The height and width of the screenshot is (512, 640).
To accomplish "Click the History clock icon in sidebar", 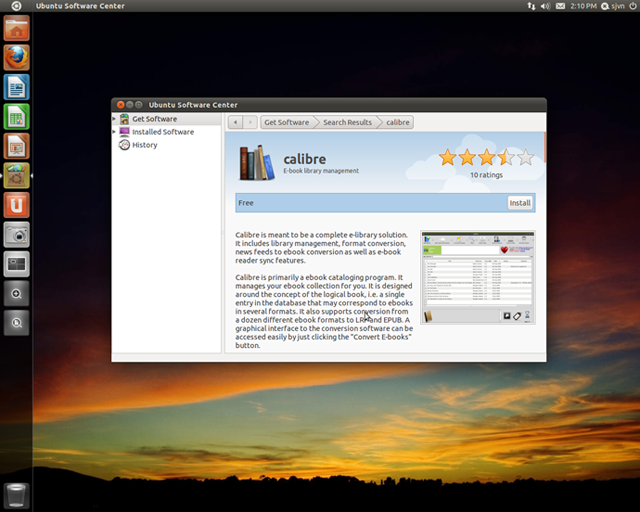I will tap(124, 145).
